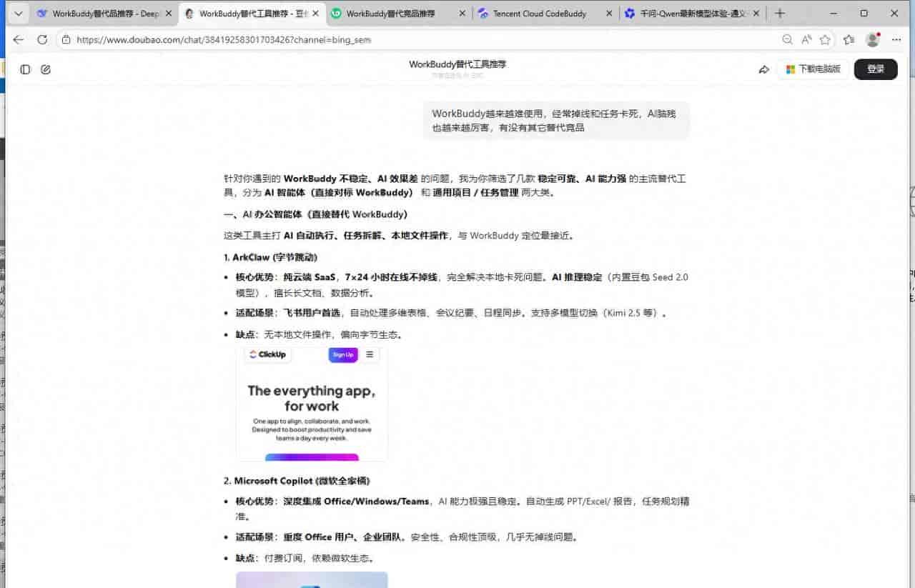Open the ClickUp preview thumbnail
Screen dimensions: 915x588
[x=312, y=404]
